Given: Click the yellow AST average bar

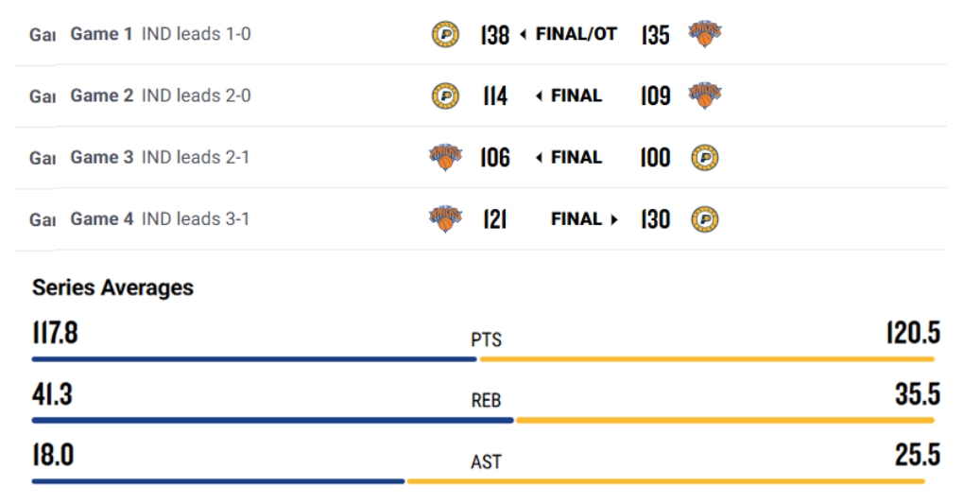Looking at the screenshot, I should point(665,481).
